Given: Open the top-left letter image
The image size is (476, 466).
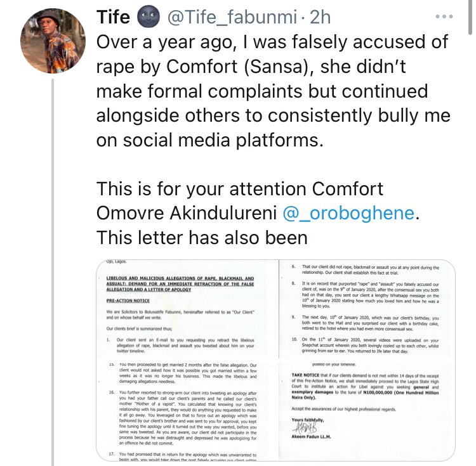Looking at the screenshot, I should point(187,311).
